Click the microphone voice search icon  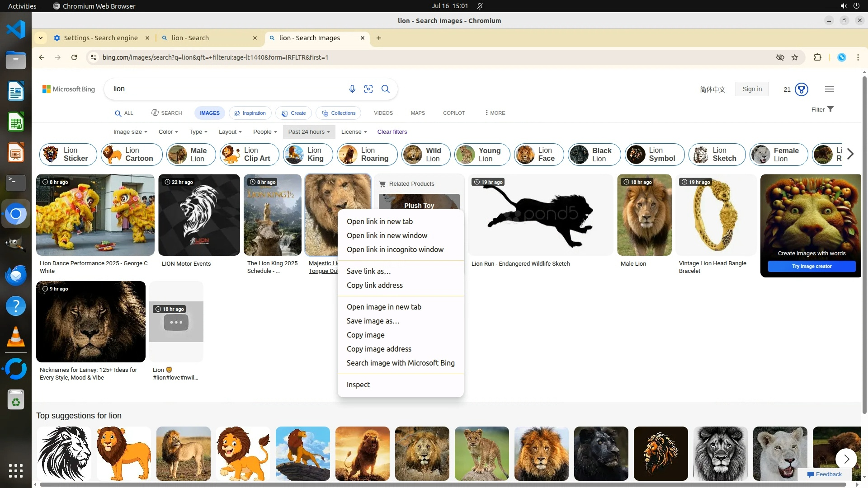352,89
